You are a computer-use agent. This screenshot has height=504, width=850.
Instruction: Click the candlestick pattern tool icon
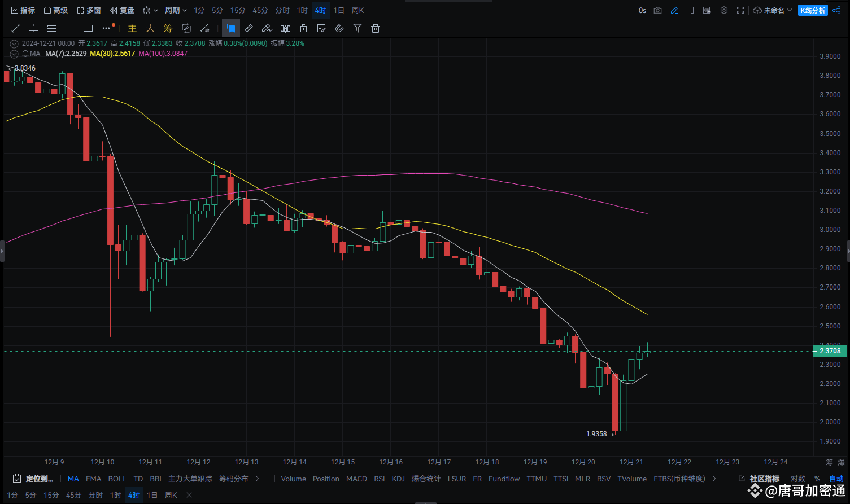pos(285,28)
